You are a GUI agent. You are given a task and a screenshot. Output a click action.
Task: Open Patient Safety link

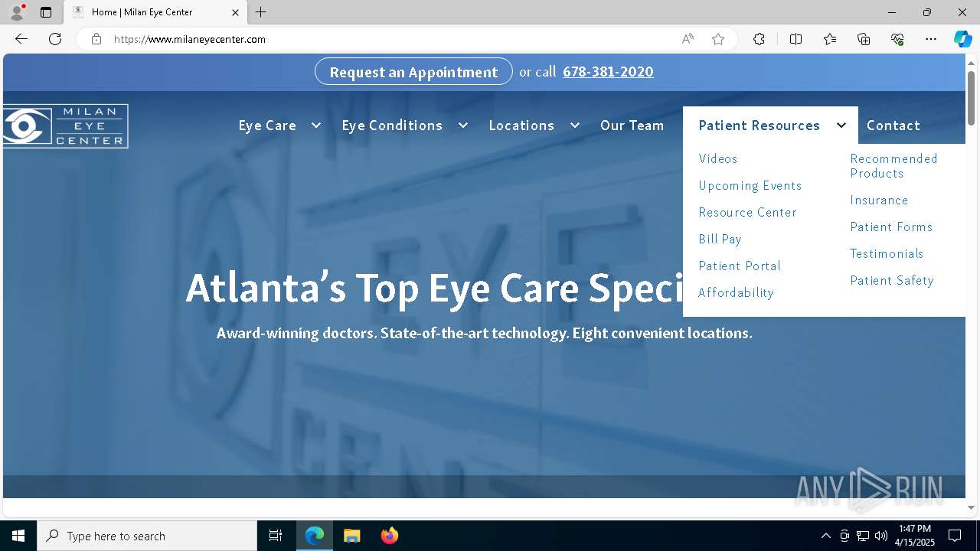tap(892, 280)
